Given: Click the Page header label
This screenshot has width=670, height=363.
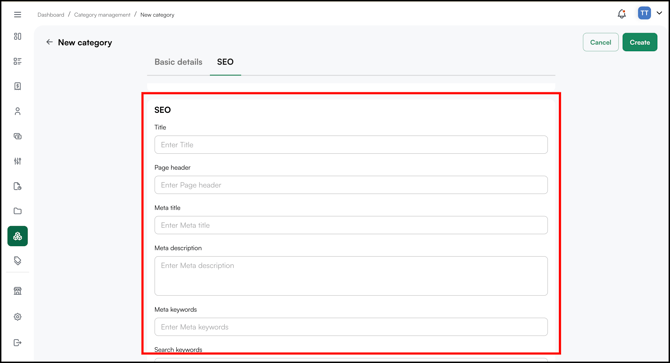Looking at the screenshot, I should coord(172,167).
